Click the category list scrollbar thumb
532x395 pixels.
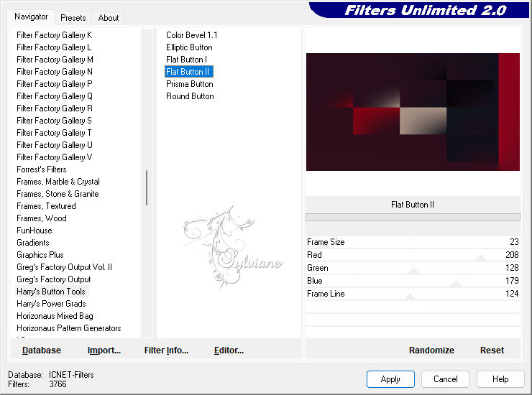[147, 187]
